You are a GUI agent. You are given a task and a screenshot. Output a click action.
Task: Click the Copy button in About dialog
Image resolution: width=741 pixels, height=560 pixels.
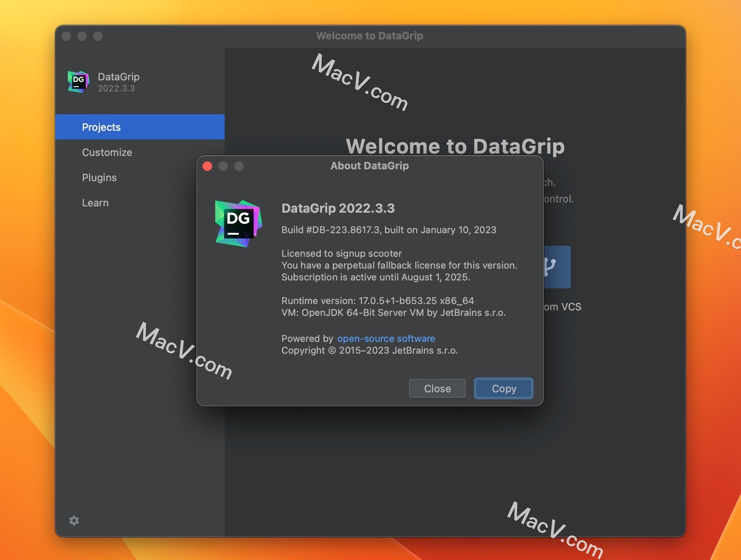pos(503,388)
